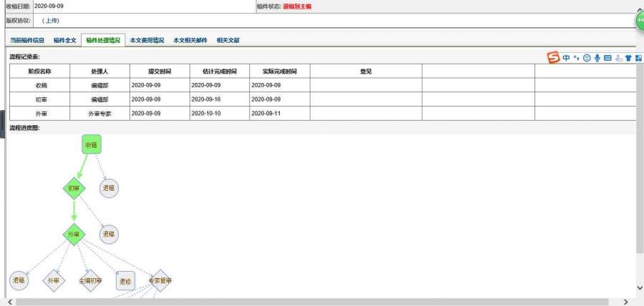Open the soft keyboard icon in Sogou bar
The image size is (644, 306).
click(608, 58)
